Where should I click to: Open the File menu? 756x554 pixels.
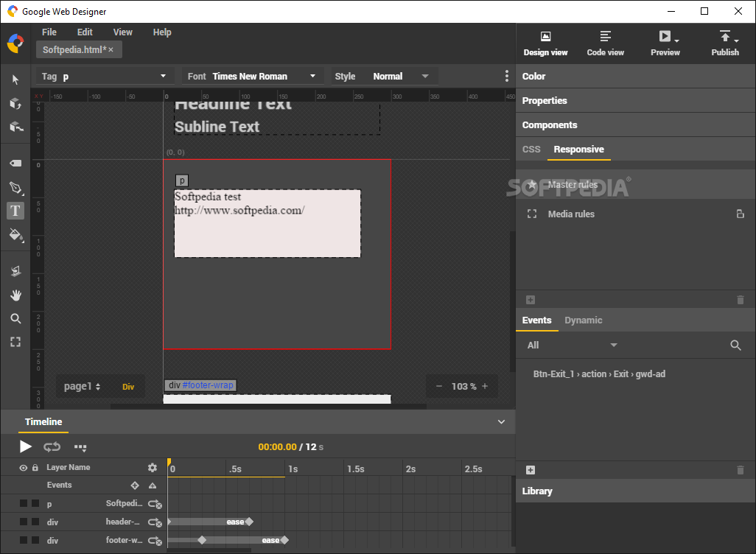[x=49, y=32]
